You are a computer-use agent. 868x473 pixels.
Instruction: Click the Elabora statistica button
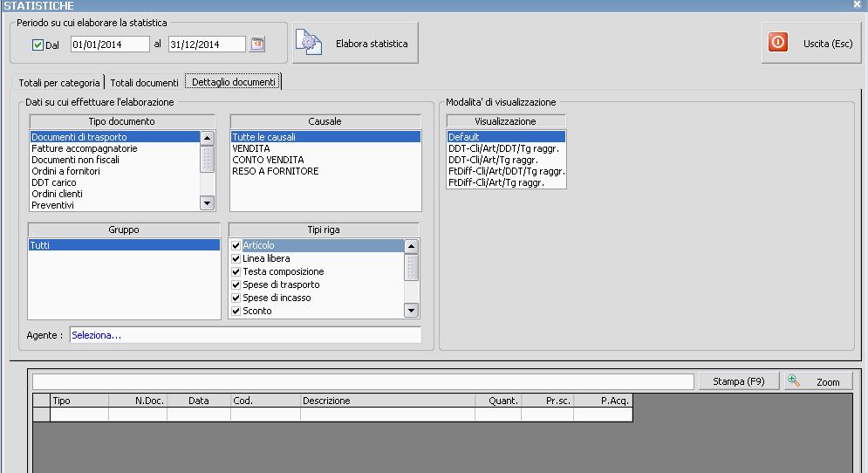pos(355,44)
